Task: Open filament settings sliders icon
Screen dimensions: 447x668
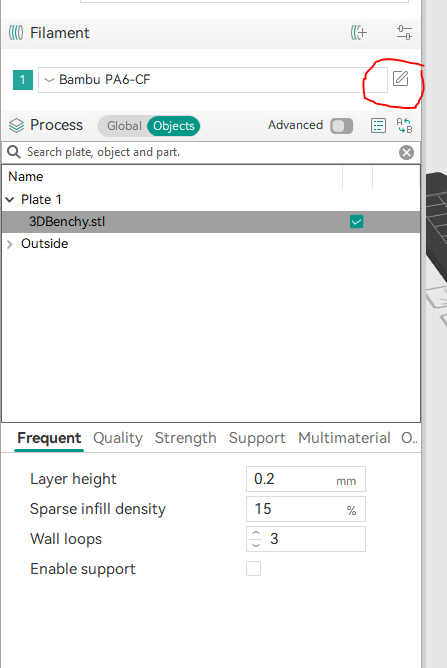Action: coord(404,32)
